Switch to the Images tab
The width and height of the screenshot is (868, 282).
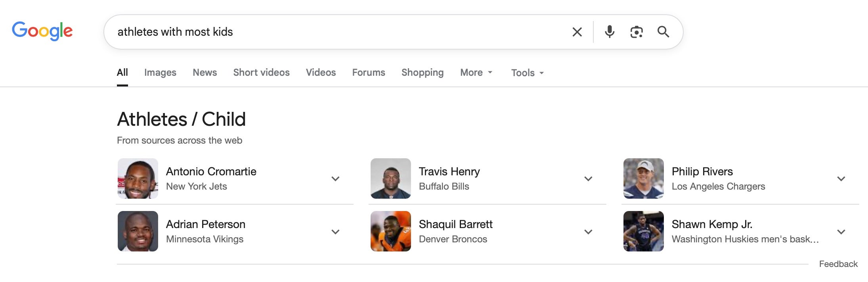click(160, 73)
